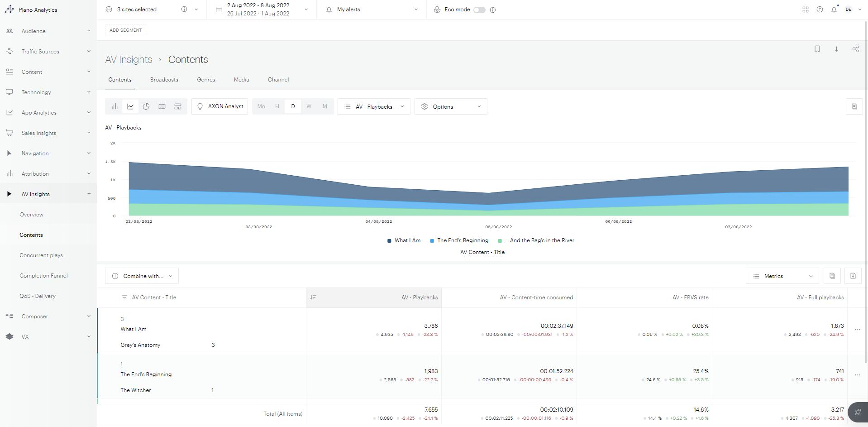Open Completion Funnel in the sidebar

43,276
